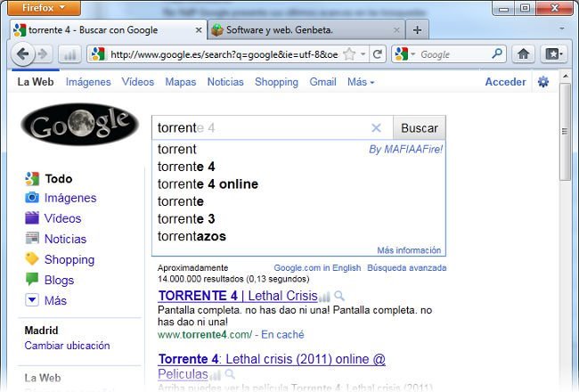The image size is (579, 392).
Task: Click the vertical scrollbar thumb
Action: click(565, 132)
